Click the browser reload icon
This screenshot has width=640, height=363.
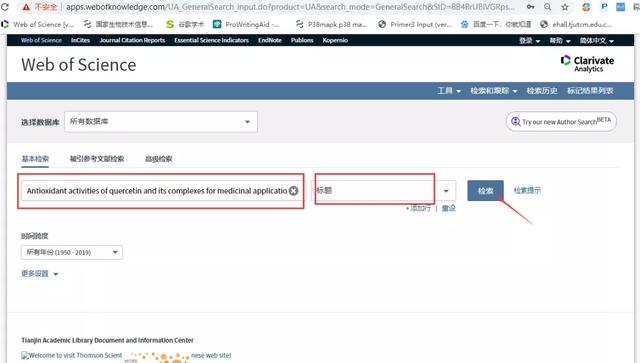tap(5, 7)
